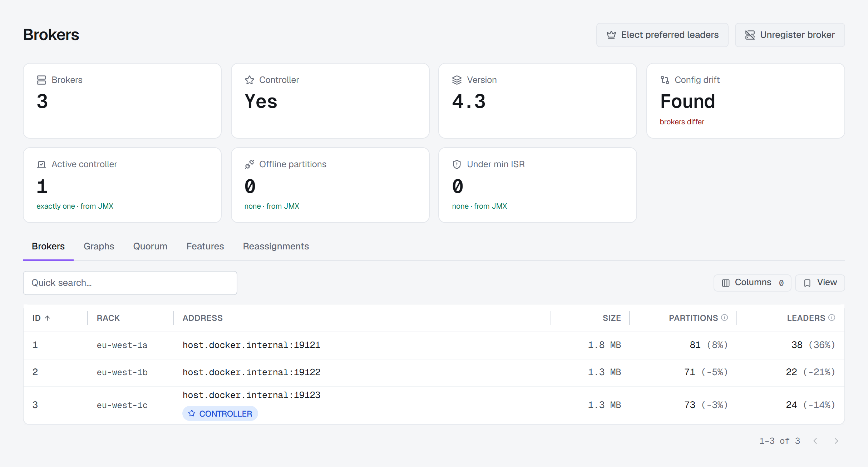Screen dimensions: 868x467
Task: Click the Under min ISR shield icon
Action: pos(457,164)
